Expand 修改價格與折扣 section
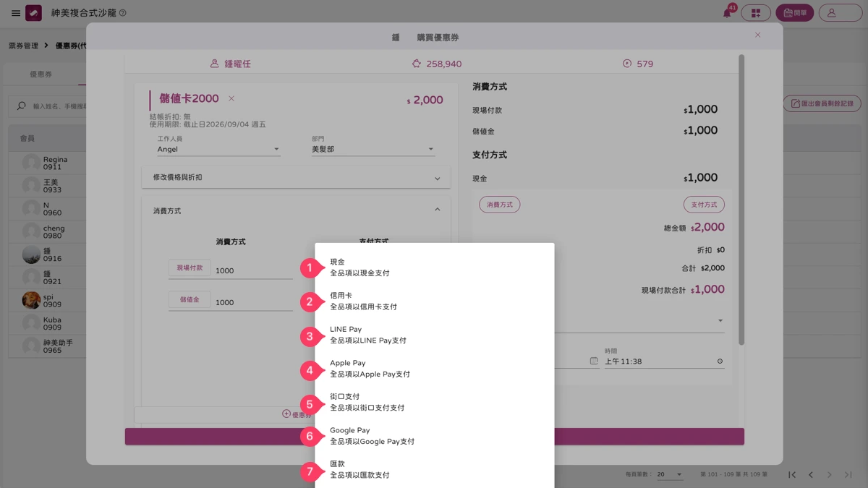868x488 pixels. [x=296, y=177]
